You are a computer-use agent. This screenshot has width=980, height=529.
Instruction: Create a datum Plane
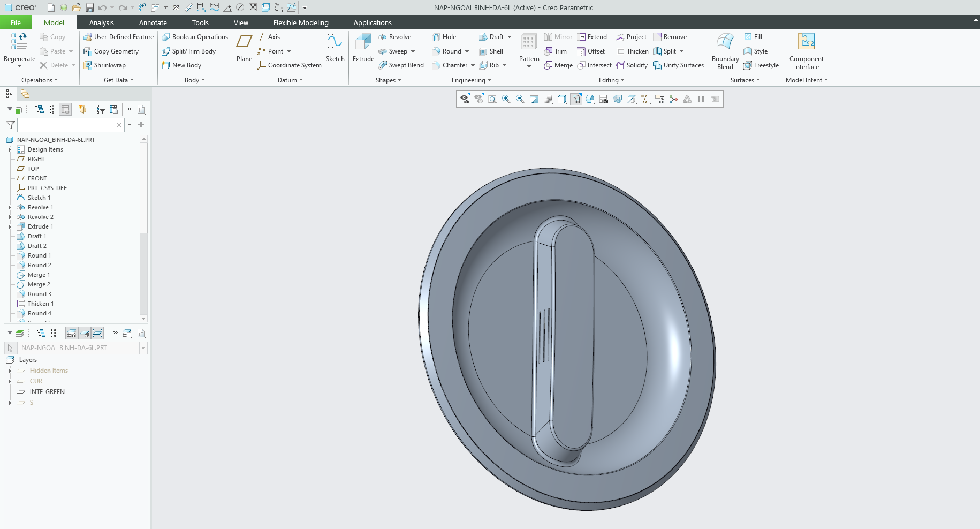point(244,48)
